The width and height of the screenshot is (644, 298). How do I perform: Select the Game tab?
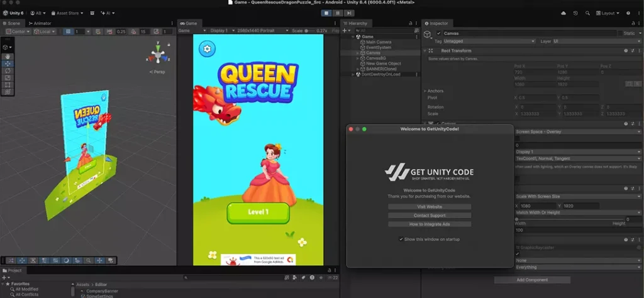[189, 23]
